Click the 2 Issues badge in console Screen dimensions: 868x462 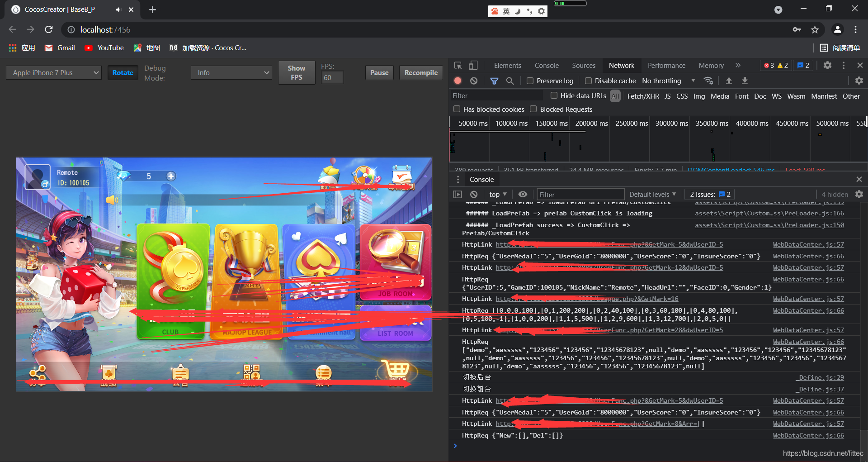[710, 194]
